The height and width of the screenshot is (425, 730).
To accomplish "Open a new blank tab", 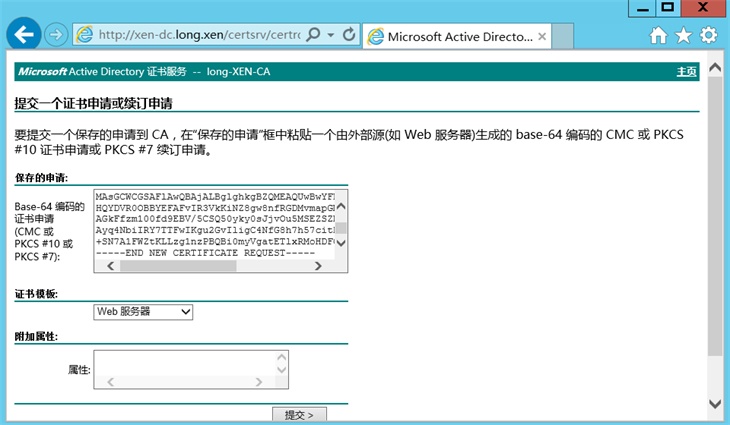I will click(x=562, y=36).
